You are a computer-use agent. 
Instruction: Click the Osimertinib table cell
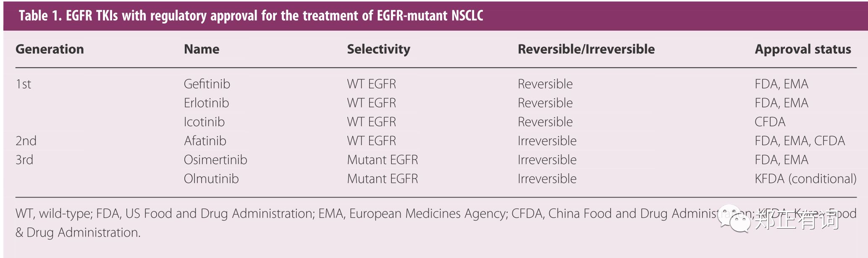[x=215, y=160]
